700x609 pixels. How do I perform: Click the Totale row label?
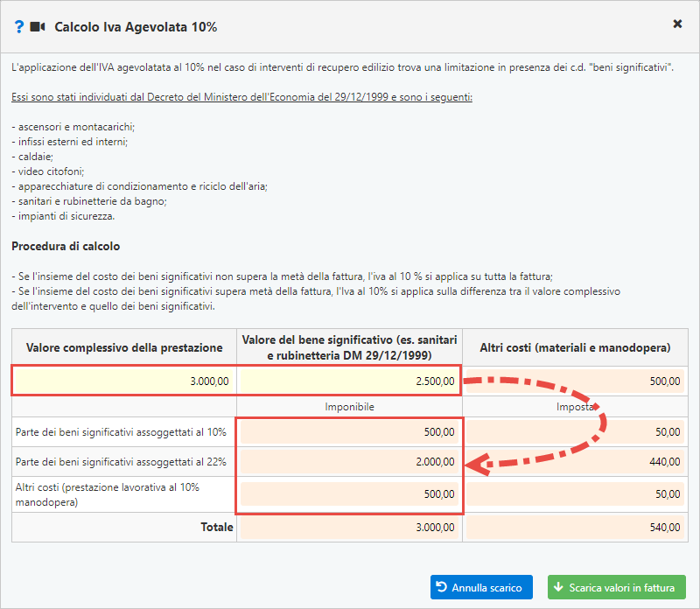(216, 528)
